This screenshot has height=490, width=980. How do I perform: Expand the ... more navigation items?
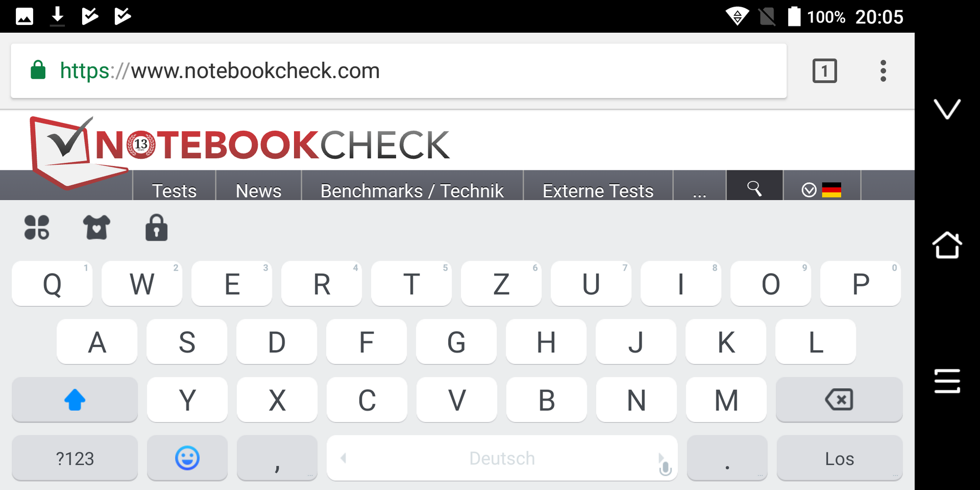(x=699, y=191)
